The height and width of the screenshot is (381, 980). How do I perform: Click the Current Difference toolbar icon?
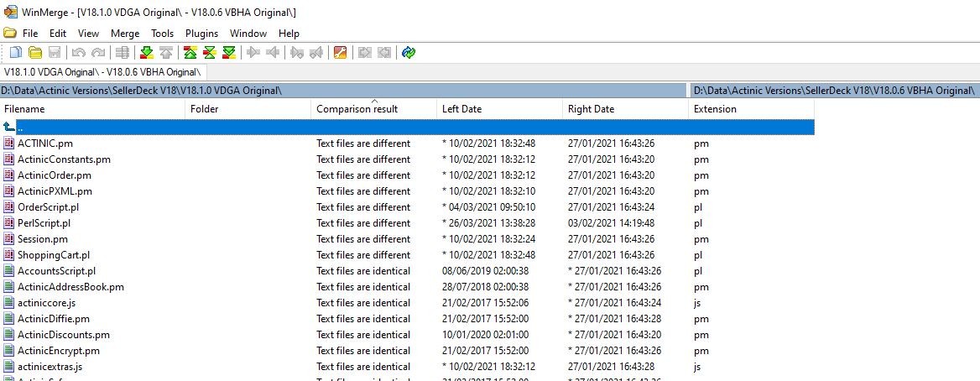(x=210, y=53)
